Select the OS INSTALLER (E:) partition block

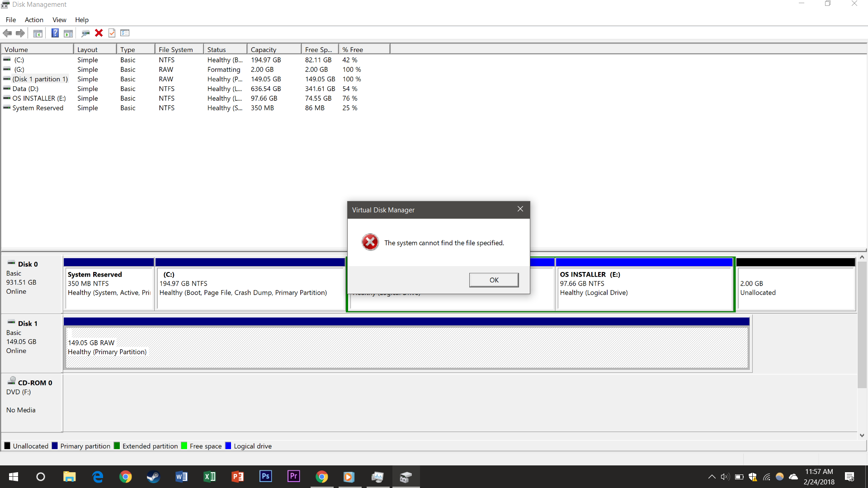tap(644, 288)
